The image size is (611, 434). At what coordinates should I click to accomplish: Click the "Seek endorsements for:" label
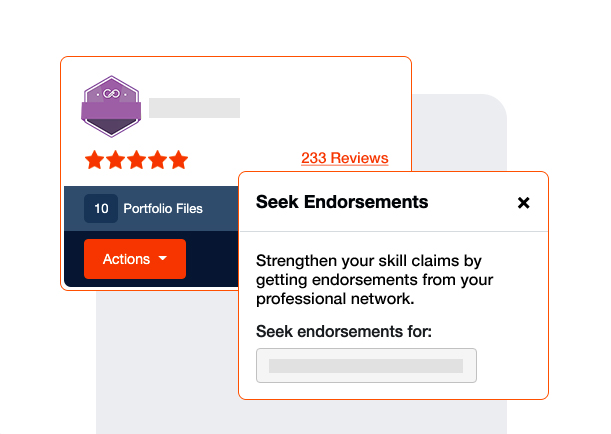tap(343, 331)
